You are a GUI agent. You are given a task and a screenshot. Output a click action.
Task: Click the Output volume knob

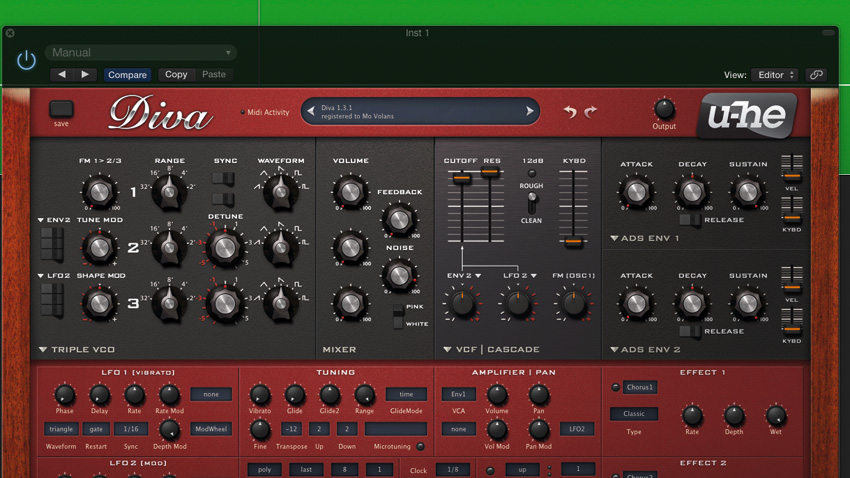(664, 109)
